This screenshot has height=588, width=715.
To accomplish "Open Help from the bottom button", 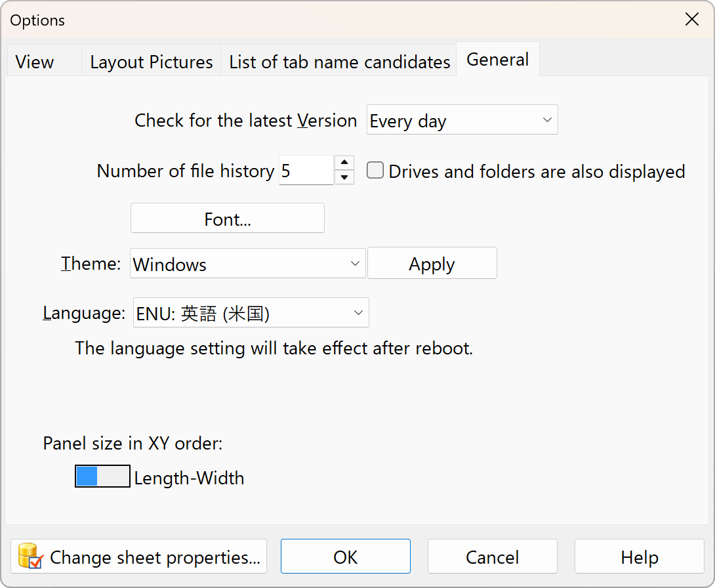I will click(639, 557).
